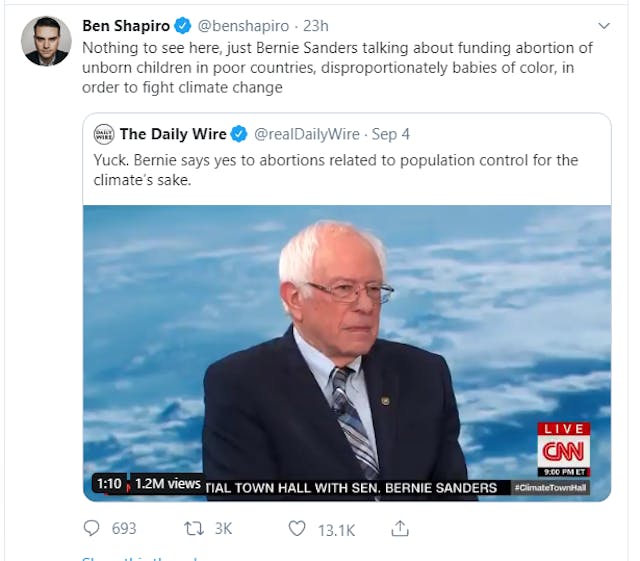The image size is (640, 561).
Task: Click the 1:10 video duration badge
Action: [x=108, y=484]
